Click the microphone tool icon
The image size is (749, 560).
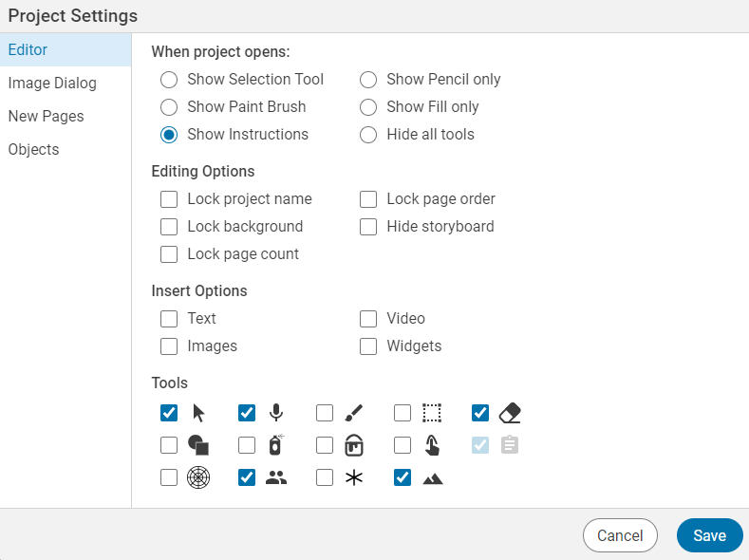pos(276,413)
